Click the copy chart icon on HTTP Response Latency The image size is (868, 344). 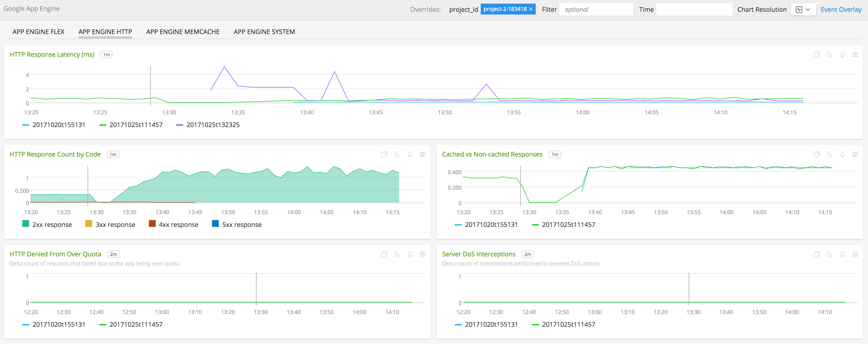(x=816, y=55)
